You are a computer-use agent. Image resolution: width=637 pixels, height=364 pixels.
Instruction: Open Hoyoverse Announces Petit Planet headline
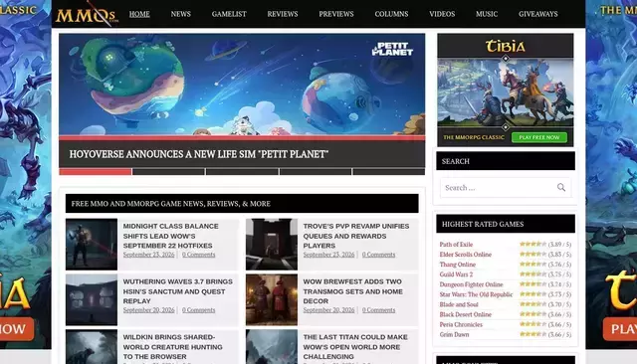[199, 154]
